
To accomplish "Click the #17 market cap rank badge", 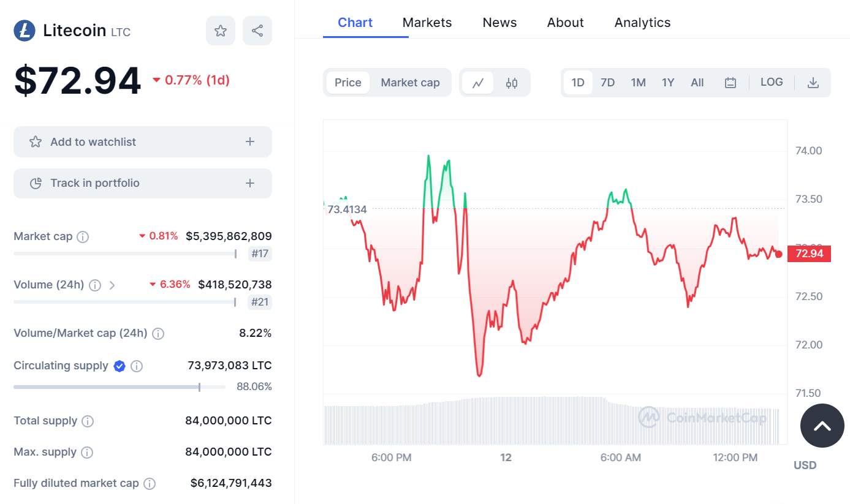I will pyautogui.click(x=260, y=254).
